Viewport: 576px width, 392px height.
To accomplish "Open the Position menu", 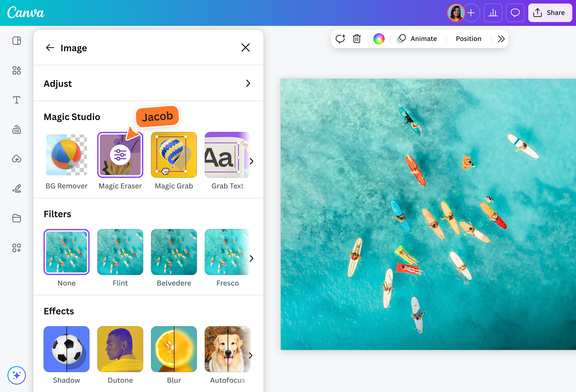I will point(468,38).
